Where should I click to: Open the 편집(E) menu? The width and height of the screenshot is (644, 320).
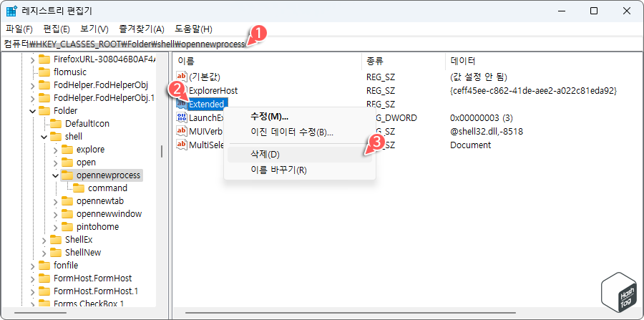point(57,29)
